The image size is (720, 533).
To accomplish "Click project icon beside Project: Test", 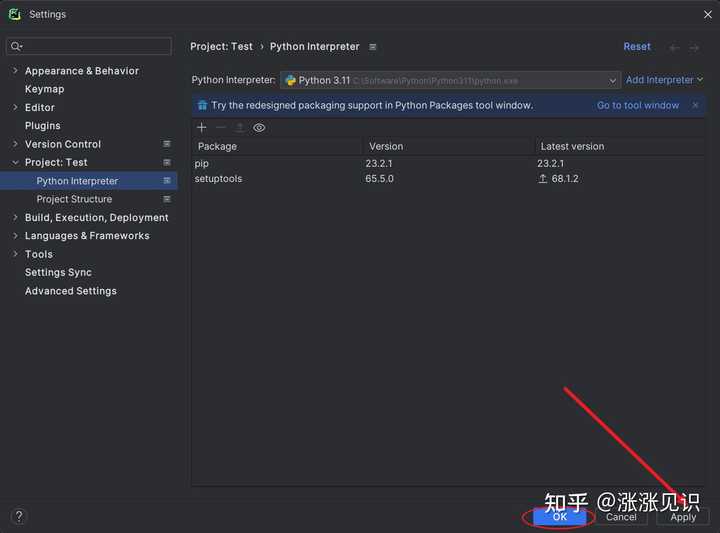I will pos(167,162).
